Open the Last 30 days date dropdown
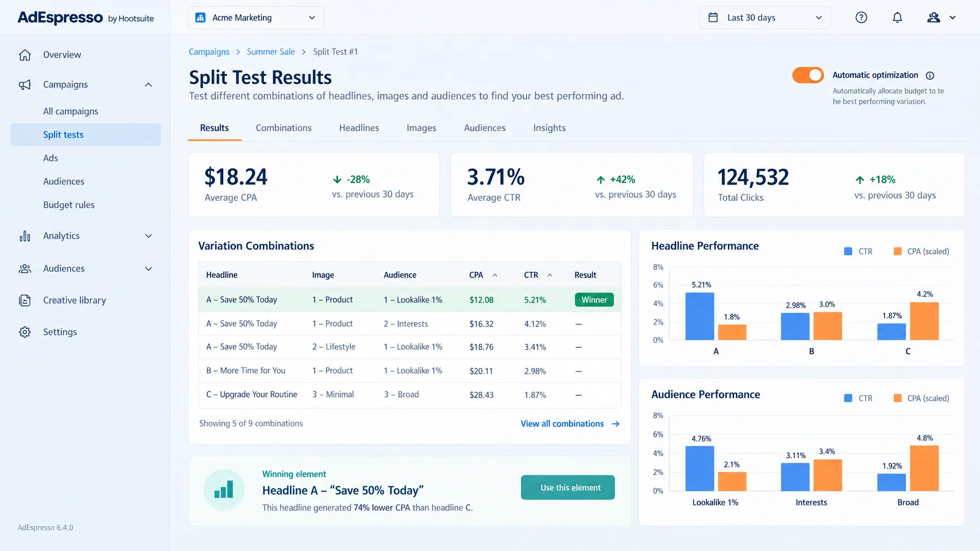Viewport: 980px width, 551px height. point(765,17)
